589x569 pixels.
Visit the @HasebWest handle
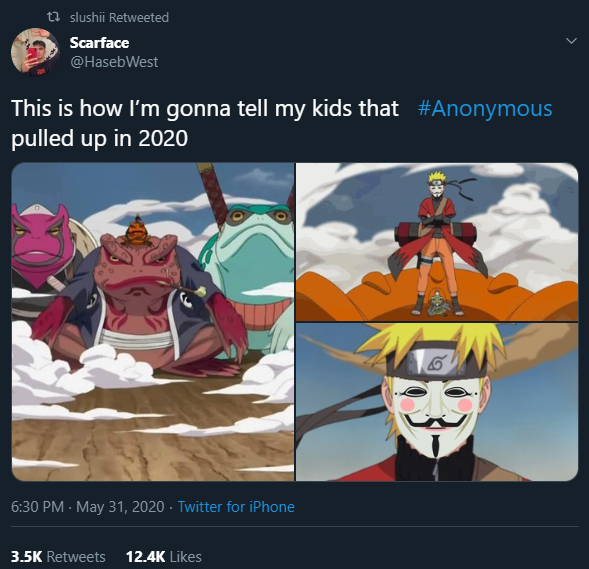tap(114, 62)
